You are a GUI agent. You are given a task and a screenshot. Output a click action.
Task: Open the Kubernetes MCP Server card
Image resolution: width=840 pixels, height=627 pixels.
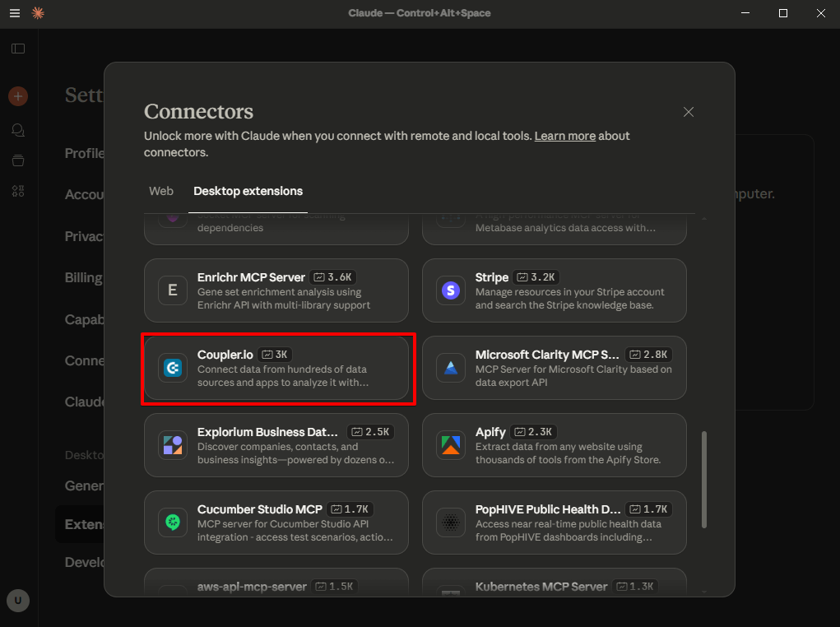click(555, 587)
